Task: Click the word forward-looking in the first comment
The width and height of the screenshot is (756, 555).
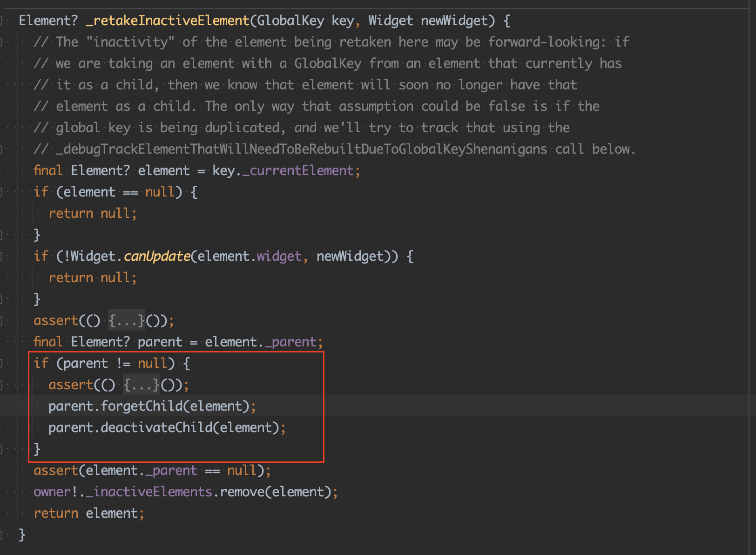Action: (x=544, y=42)
